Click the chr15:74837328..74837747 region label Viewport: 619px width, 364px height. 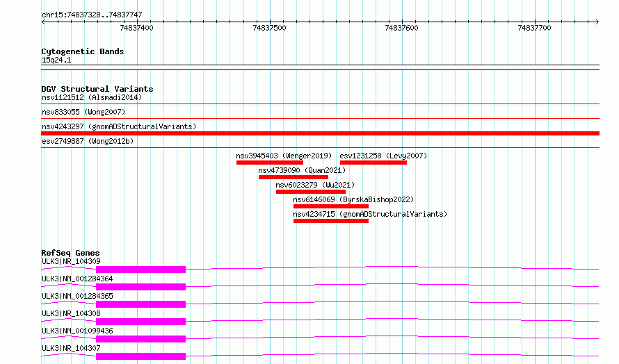(92, 15)
